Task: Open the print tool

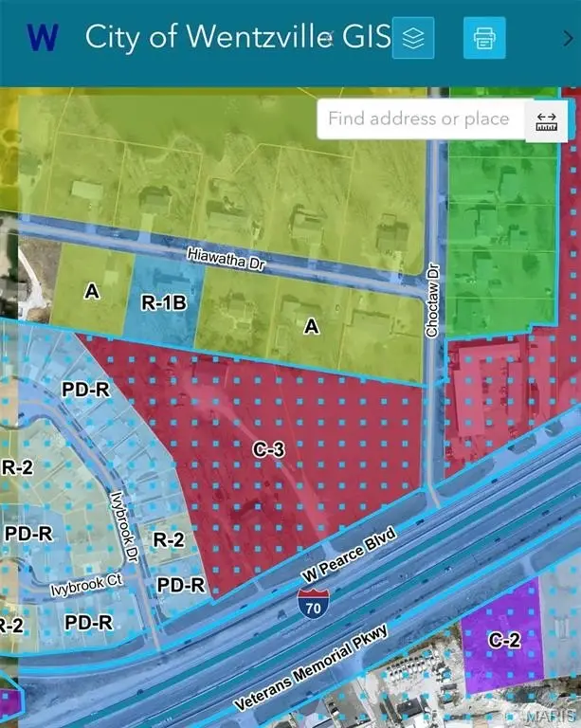Action: point(484,38)
